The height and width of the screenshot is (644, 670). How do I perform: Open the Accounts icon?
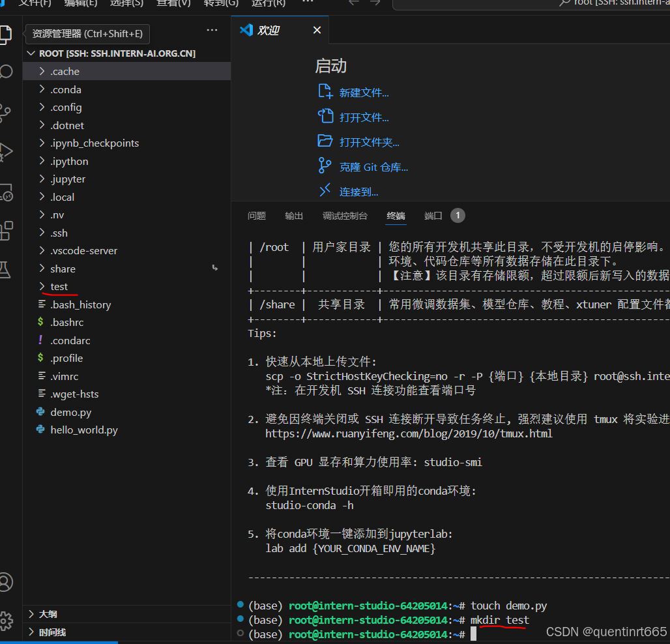pyautogui.click(x=6, y=582)
